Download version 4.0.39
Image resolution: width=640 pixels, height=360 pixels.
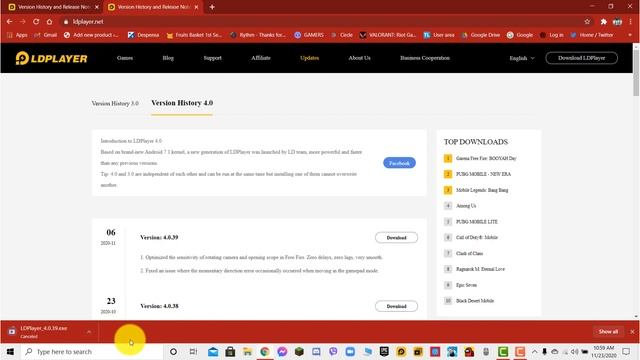tap(396, 238)
